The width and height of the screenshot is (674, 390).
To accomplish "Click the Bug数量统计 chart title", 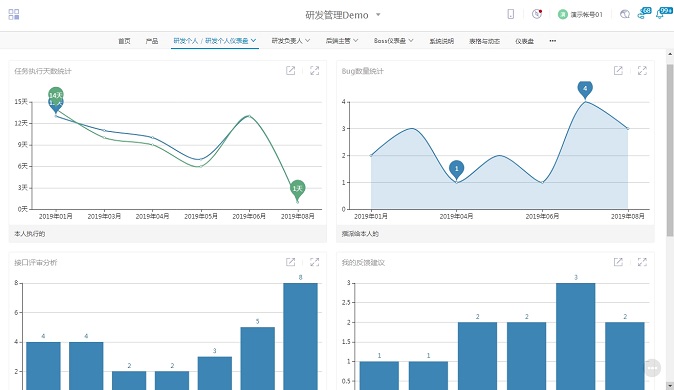I will 362,71.
